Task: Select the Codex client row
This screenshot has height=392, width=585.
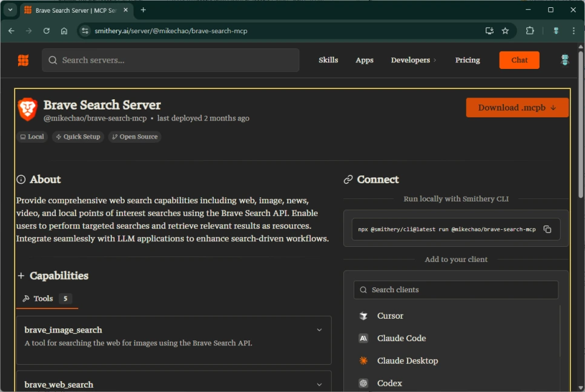Action: [x=456, y=383]
